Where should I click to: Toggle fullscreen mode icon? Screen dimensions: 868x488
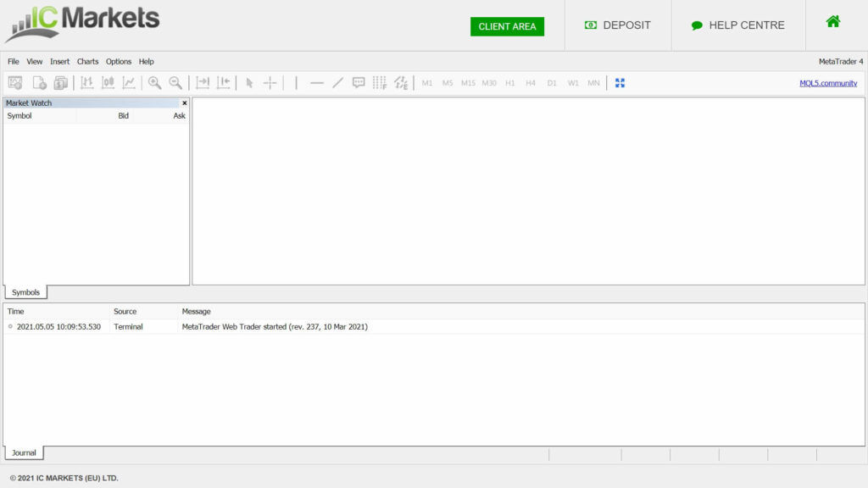[620, 83]
